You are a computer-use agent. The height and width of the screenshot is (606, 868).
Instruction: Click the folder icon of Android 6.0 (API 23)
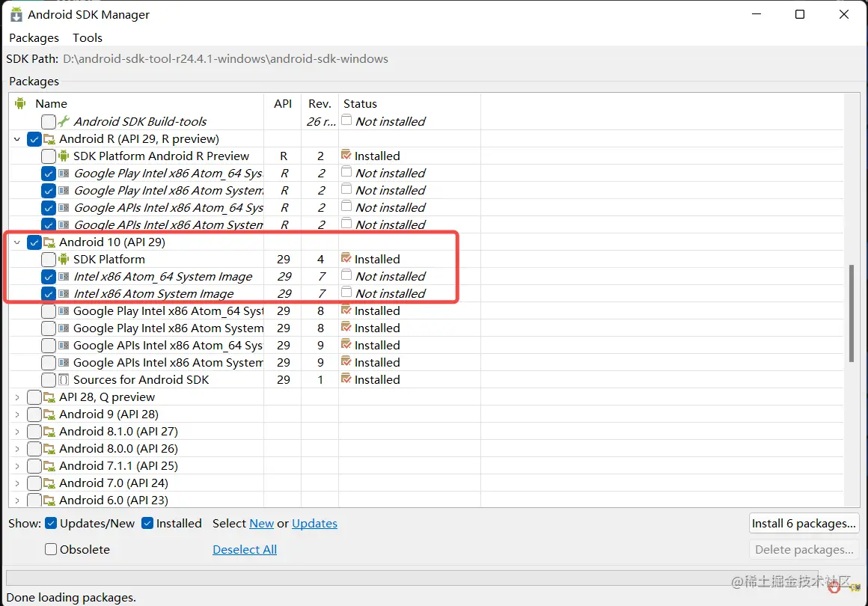(x=49, y=500)
